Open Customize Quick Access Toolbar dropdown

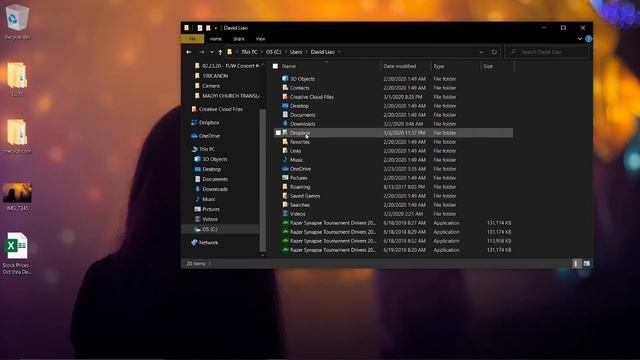coord(216,28)
